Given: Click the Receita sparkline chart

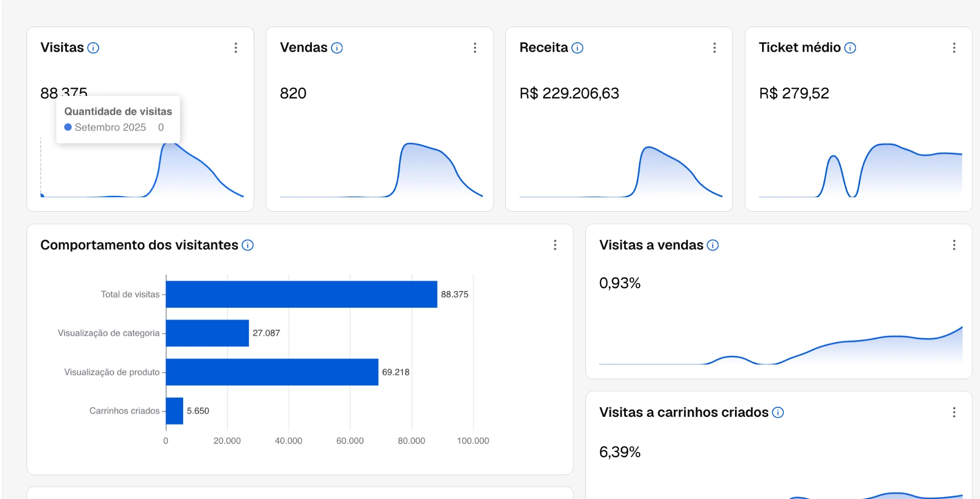Looking at the screenshot, I should click(621, 171).
